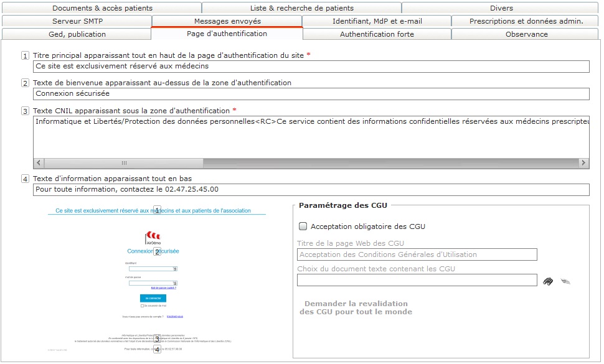The image size is (604, 364).
Task: Click the CGU document path field
Action: 417,280
